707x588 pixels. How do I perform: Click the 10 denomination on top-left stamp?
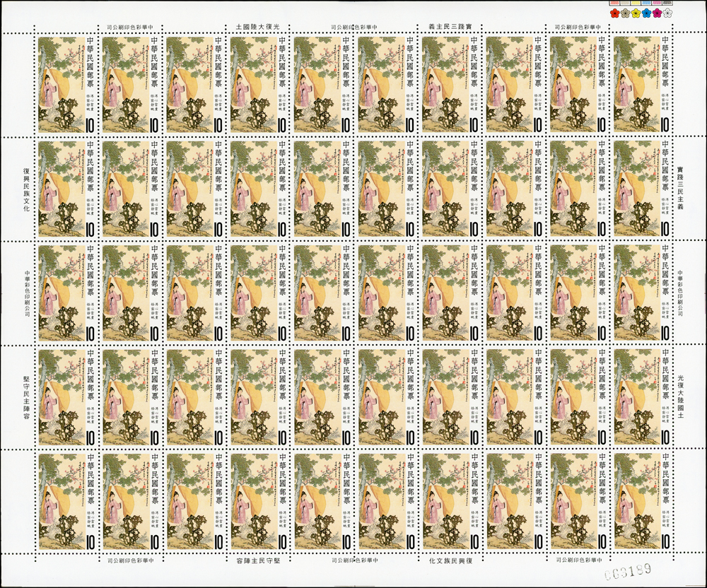tap(90, 124)
